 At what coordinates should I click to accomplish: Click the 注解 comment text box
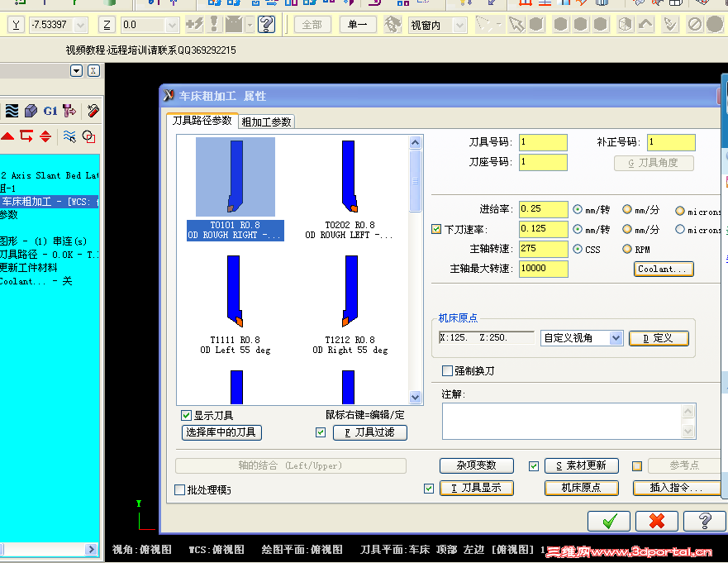coord(562,422)
